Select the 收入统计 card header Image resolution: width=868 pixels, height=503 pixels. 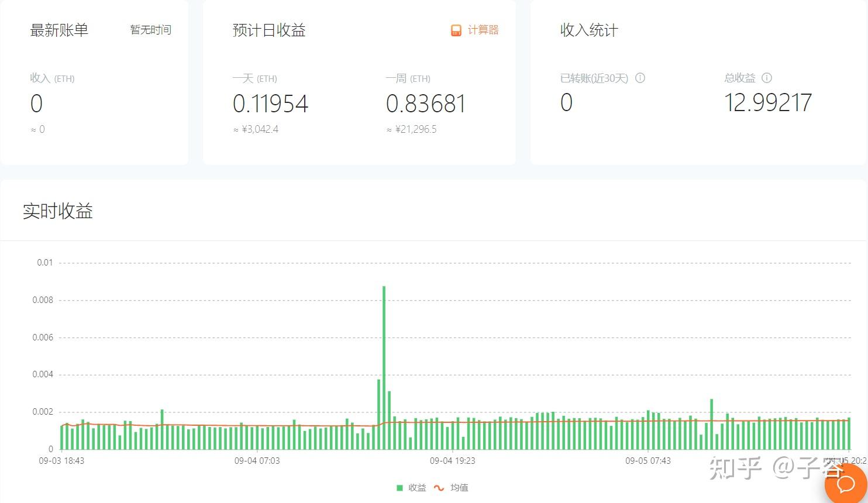pyautogui.click(x=589, y=30)
